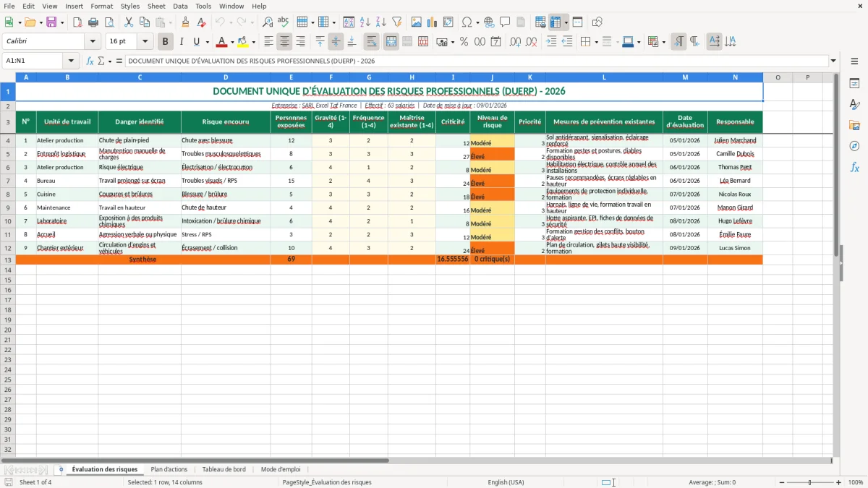Click the 100% zoom level
868x488 pixels.
[x=855, y=482]
